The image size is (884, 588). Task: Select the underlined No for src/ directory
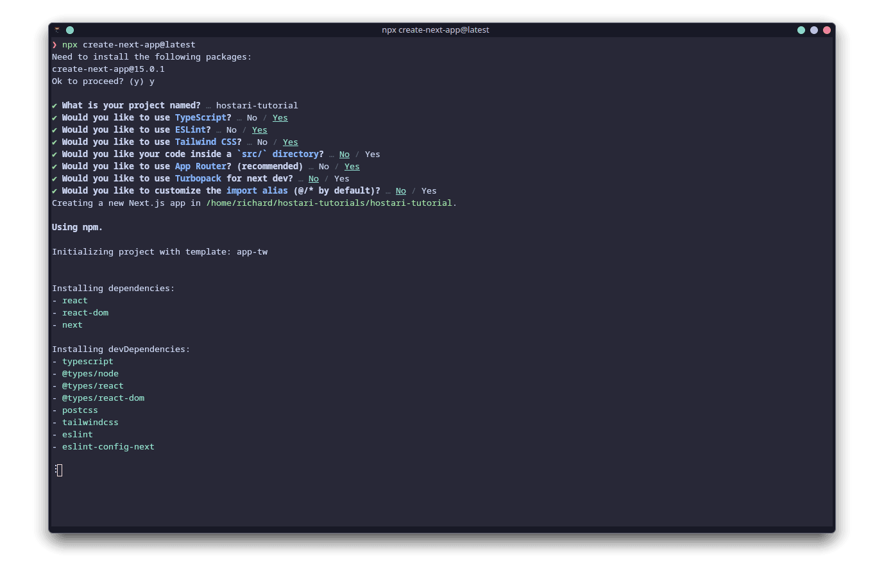pyautogui.click(x=344, y=154)
